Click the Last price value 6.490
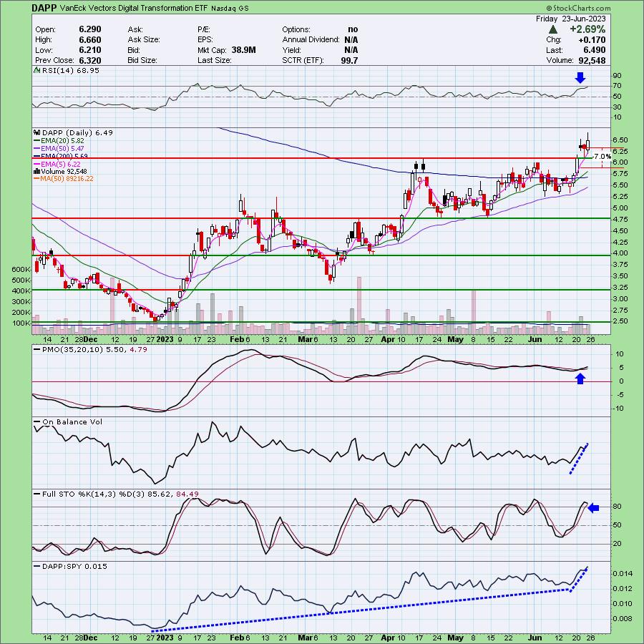The width and height of the screenshot is (644, 644). tap(594, 50)
